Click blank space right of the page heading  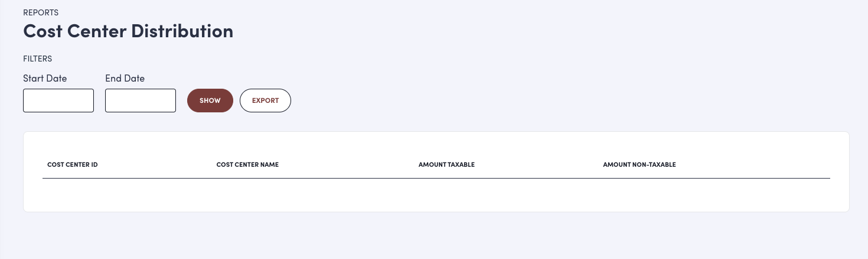[472, 31]
